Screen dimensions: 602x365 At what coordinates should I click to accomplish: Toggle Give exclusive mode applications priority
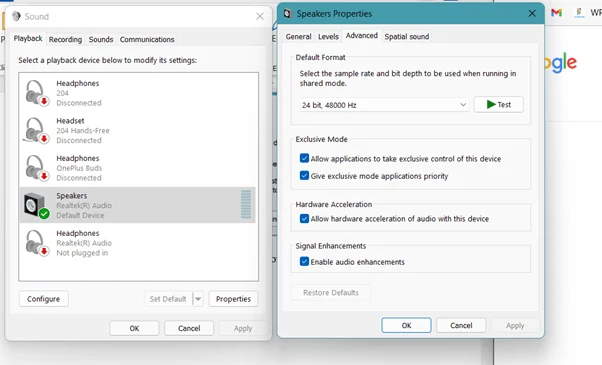[304, 175]
